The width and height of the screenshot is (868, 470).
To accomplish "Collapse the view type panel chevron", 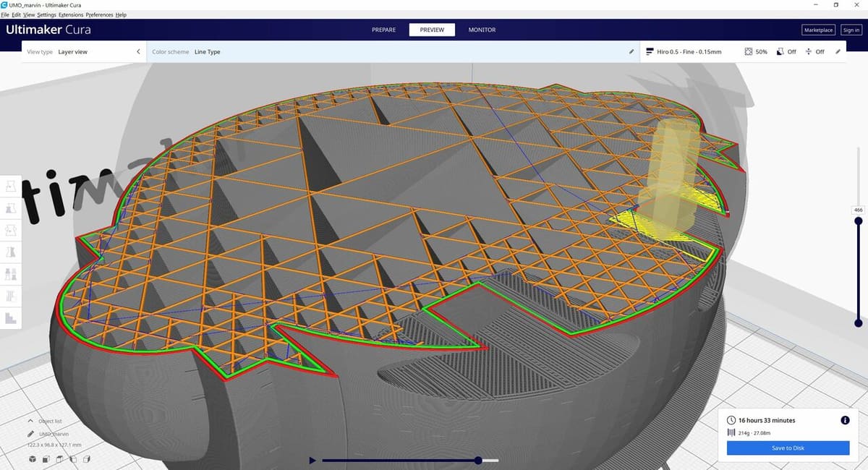I will [x=138, y=52].
